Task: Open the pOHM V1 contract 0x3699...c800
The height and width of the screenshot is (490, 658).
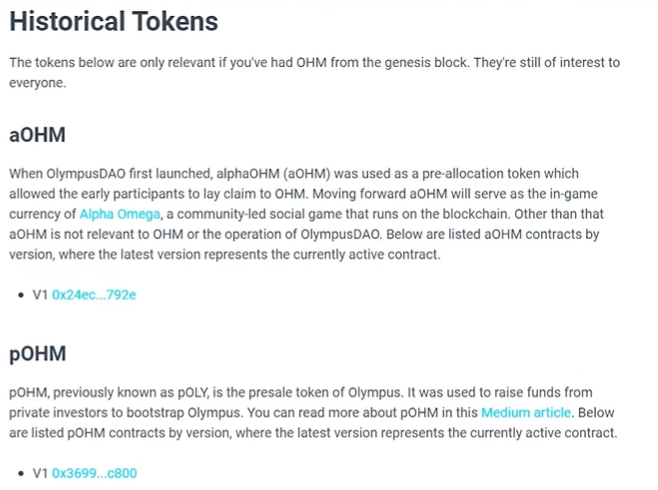Action: [x=94, y=473]
